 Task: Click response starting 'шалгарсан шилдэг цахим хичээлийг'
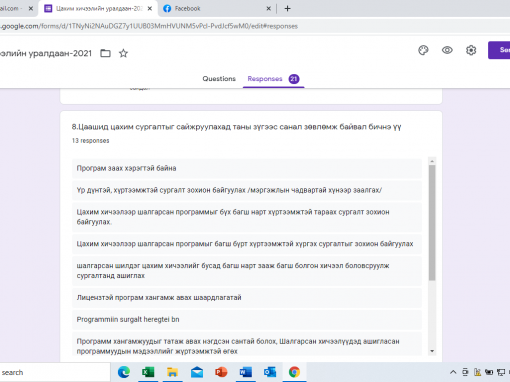[x=247, y=271]
